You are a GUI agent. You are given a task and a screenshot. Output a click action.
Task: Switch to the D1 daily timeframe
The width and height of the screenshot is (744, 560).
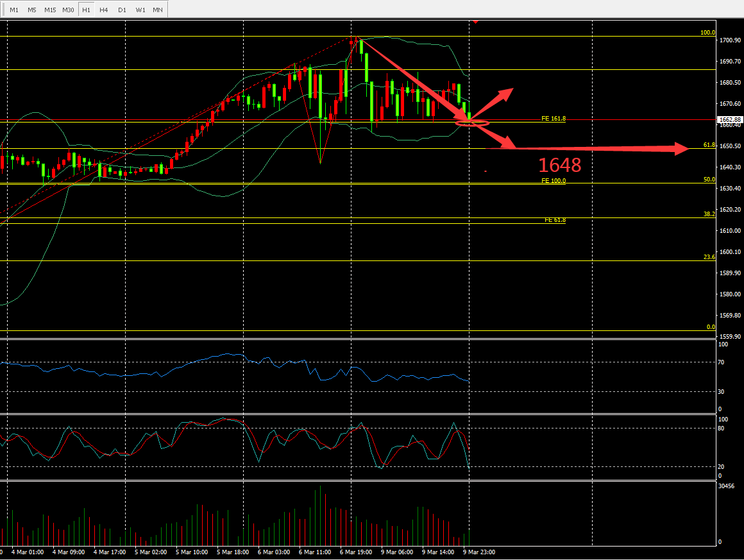click(x=123, y=10)
